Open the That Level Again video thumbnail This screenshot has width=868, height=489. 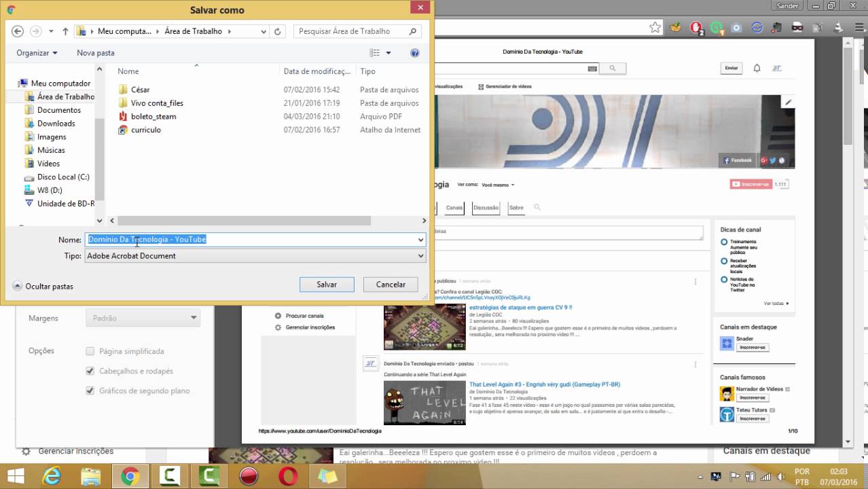pos(424,403)
